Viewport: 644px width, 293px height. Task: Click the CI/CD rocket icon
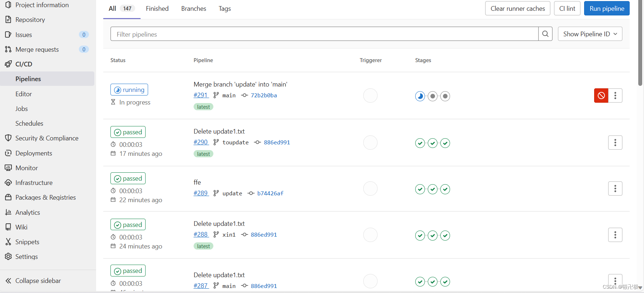pyautogui.click(x=8, y=64)
